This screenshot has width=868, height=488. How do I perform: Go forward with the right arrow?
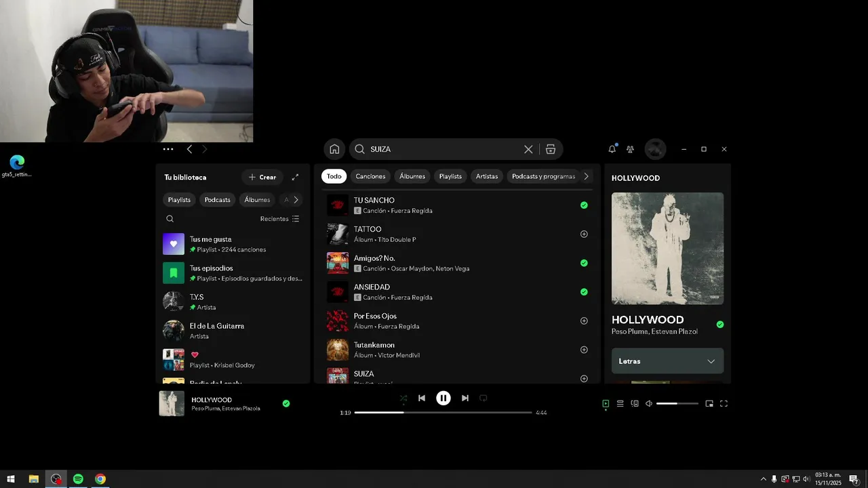[205, 149]
